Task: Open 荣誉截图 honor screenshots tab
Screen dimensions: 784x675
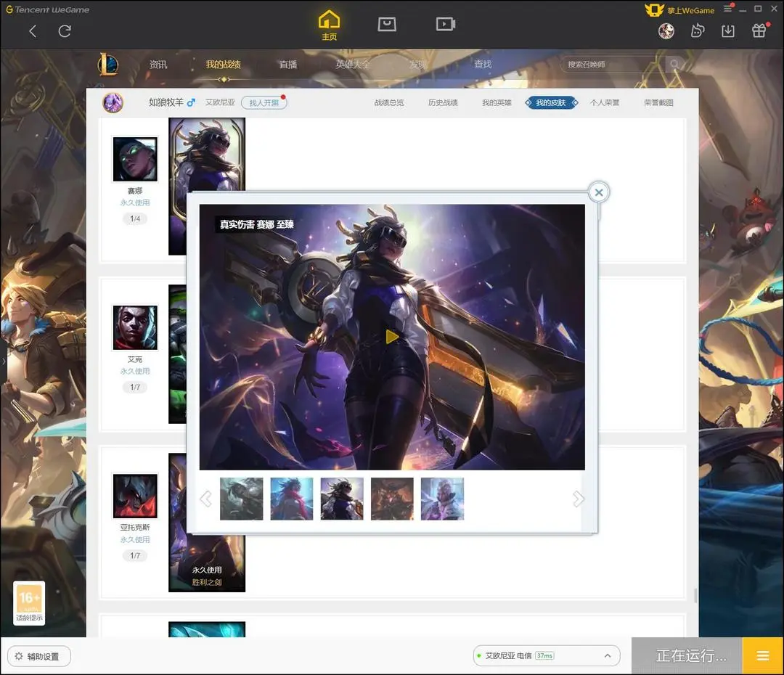Action: [x=658, y=102]
